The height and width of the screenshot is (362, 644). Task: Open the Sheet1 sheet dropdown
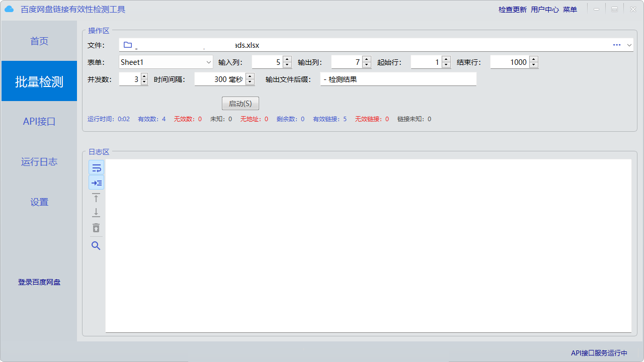tap(166, 62)
